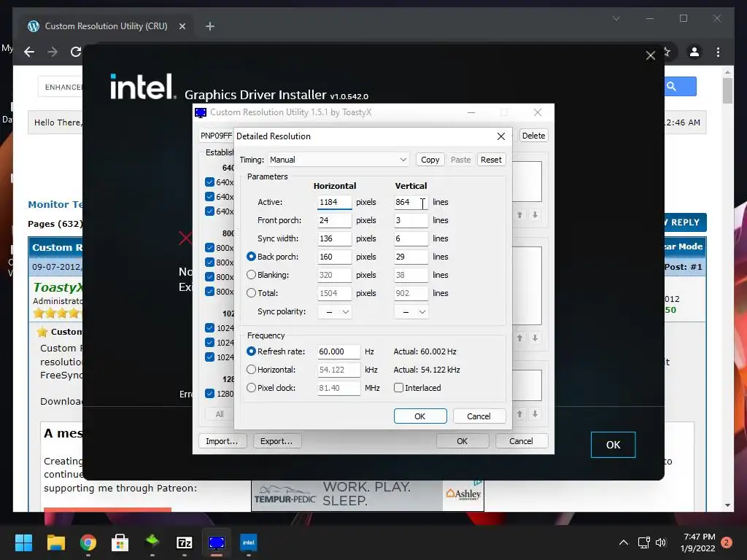Open Microsoft Store from the taskbar

tap(120, 542)
